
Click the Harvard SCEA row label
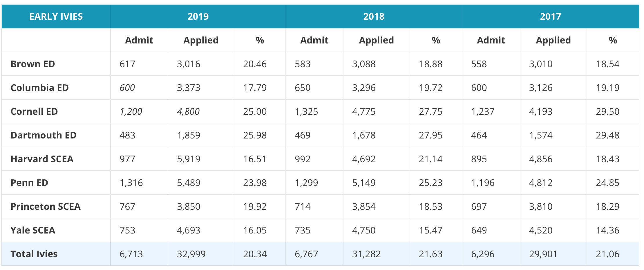[42, 159]
